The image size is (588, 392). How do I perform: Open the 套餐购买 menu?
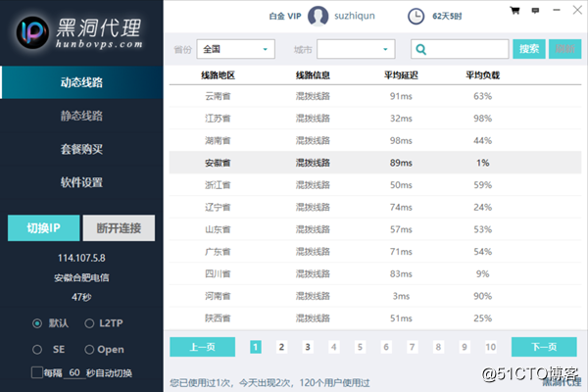pos(81,149)
